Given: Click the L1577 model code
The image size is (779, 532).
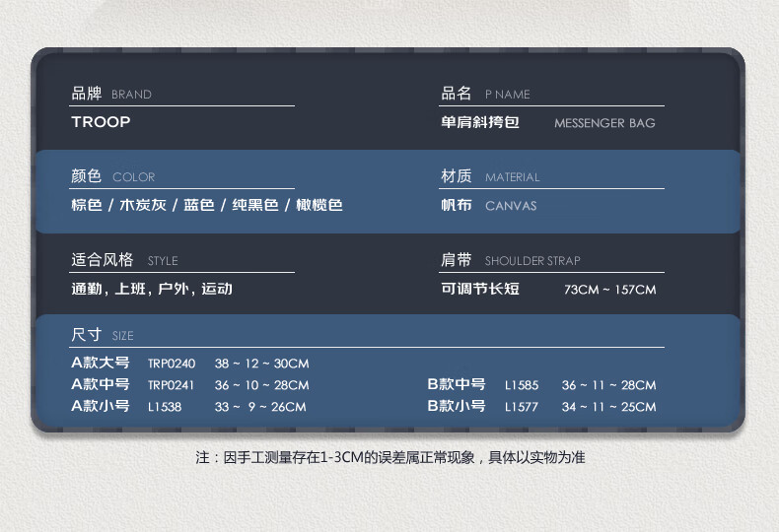Looking at the screenshot, I should [x=522, y=408].
